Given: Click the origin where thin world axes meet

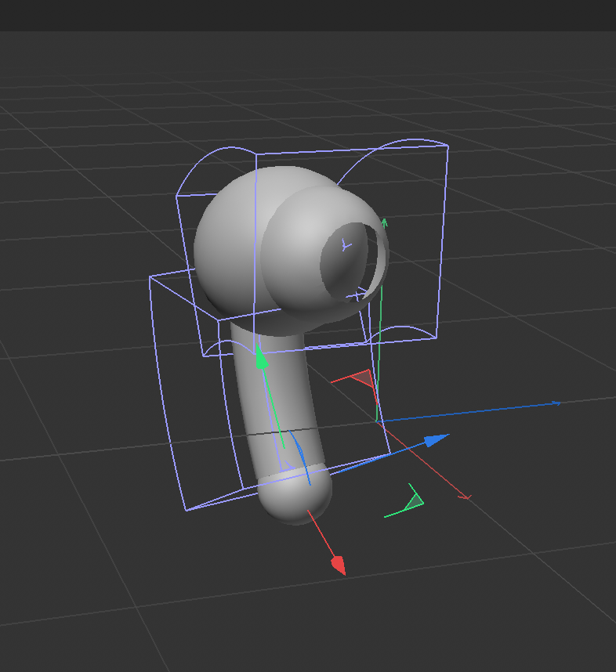Looking at the screenshot, I should (379, 423).
